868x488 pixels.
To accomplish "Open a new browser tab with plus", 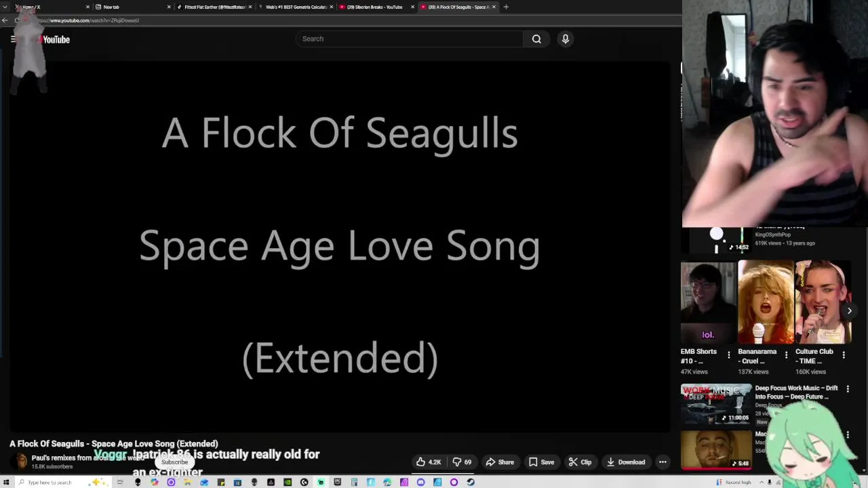I will 506,7.
